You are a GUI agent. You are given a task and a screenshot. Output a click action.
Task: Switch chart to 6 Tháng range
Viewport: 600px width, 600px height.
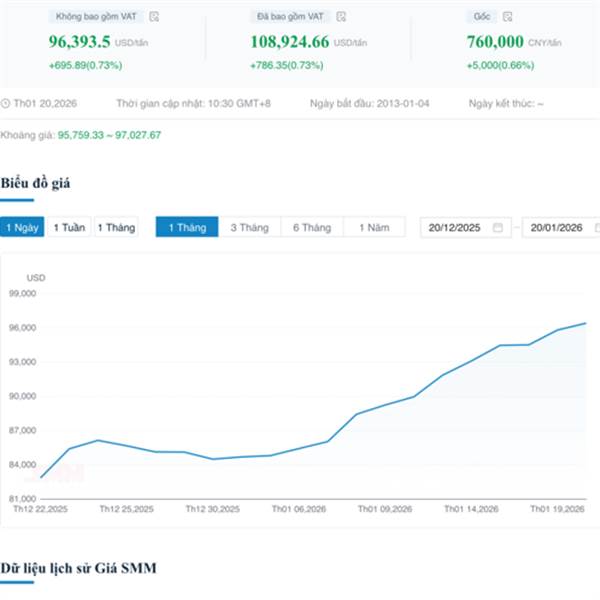311,228
